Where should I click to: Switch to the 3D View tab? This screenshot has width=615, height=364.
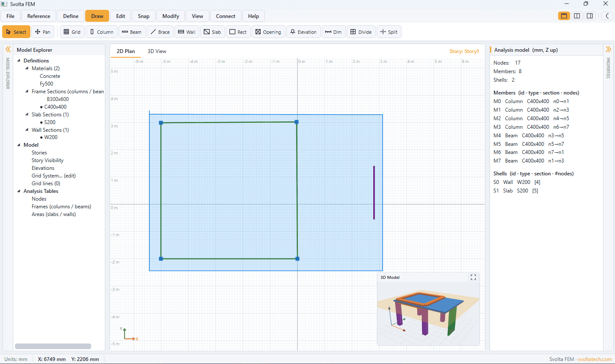click(x=157, y=51)
